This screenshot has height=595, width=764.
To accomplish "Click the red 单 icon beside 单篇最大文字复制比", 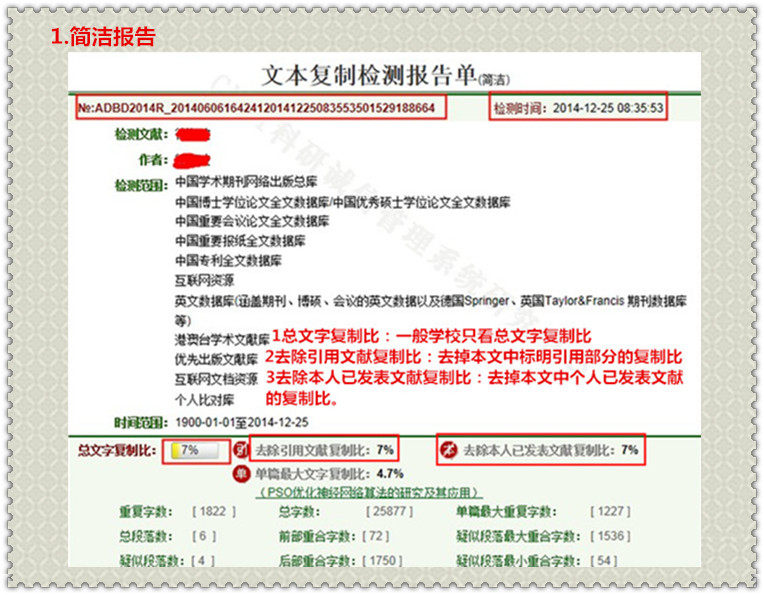I will pyautogui.click(x=241, y=474).
